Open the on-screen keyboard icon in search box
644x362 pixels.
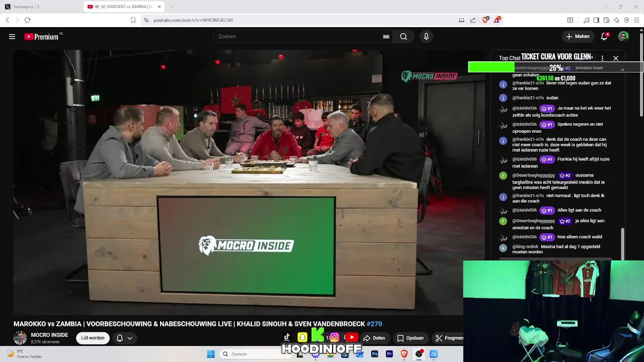pyautogui.click(x=386, y=37)
